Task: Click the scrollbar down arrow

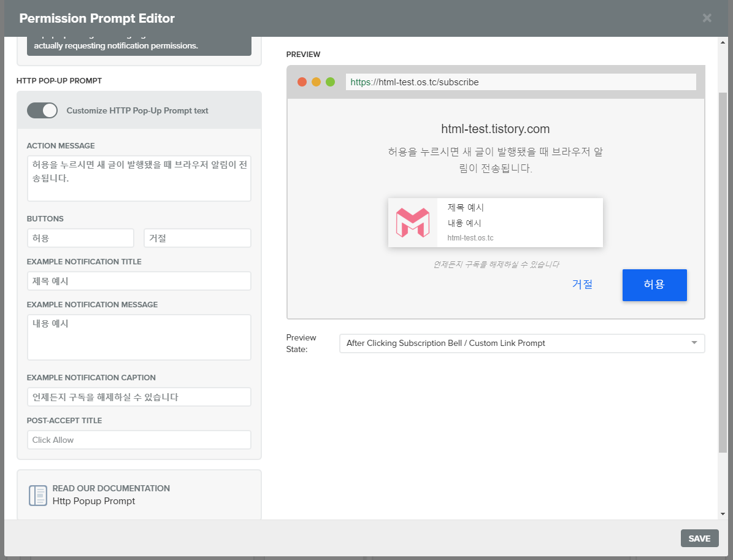Action: click(722, 513)
